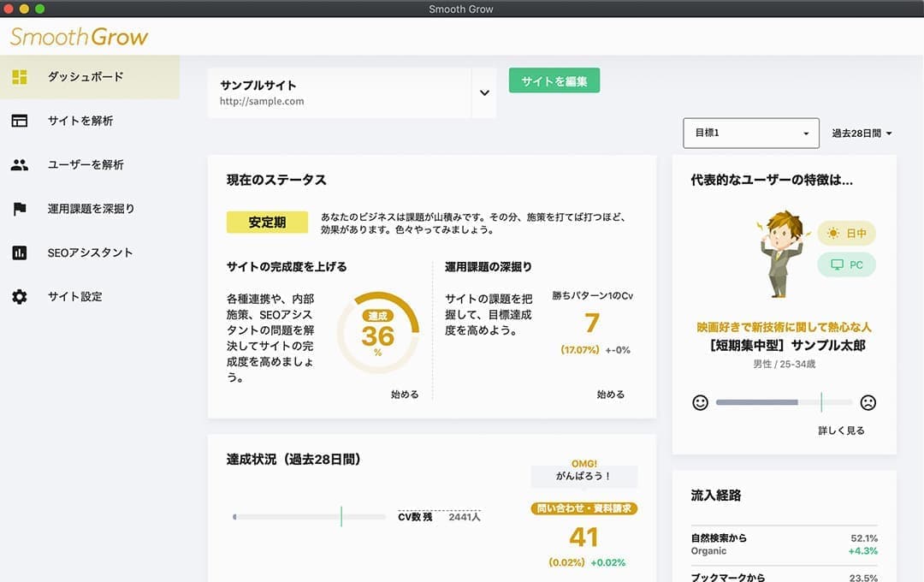This screenshot has height=582, width=924.
Task: Click 始める under 運用課題の深掘り
Action: click(x=610, y=395)
